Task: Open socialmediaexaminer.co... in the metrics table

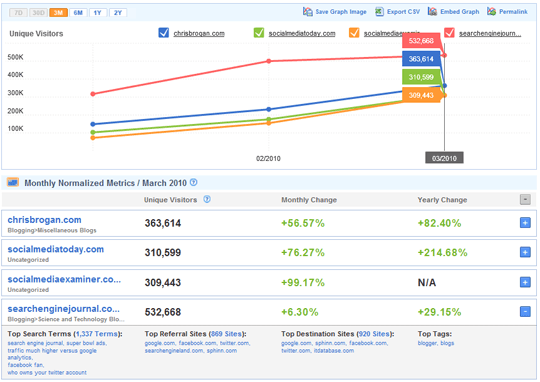Action: pyautogui.click(x=64, y=279)
